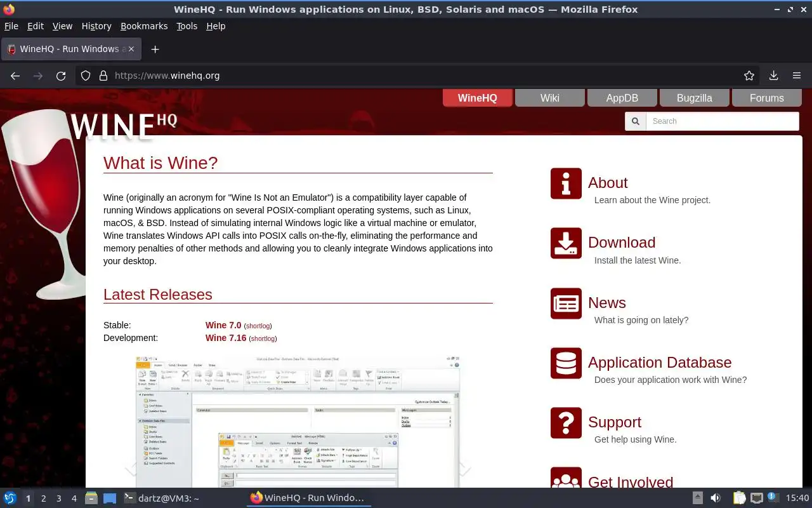Click the forward navigation arrow
Image resolution: width=812 pixels, height=508 pixels.
[x=38, y=76]
